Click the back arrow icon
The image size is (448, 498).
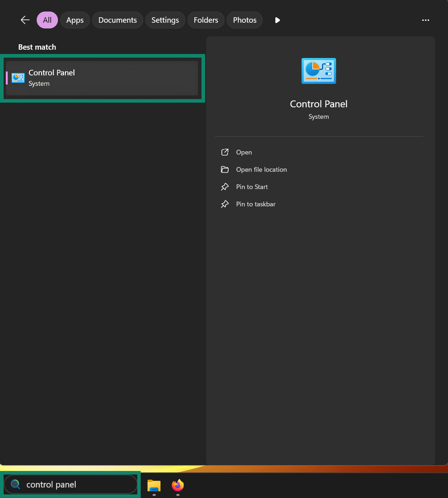(25, 20)
